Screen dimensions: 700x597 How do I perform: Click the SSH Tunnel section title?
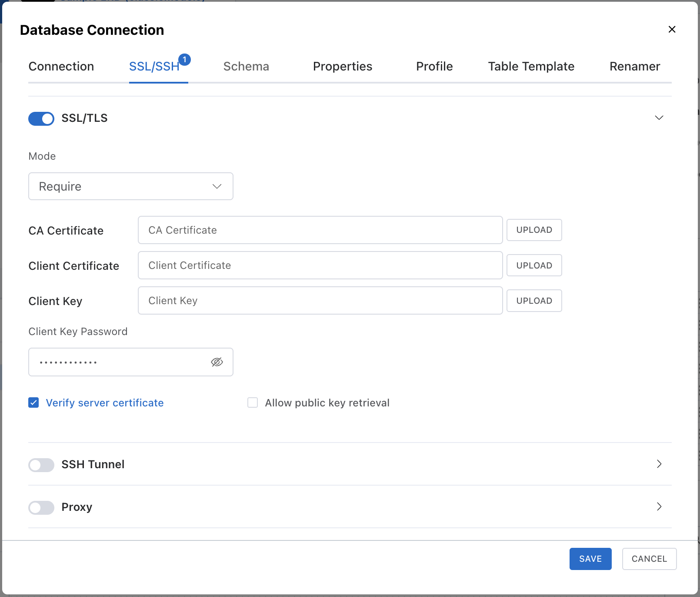pyautogui.click(x=93, y=464)
